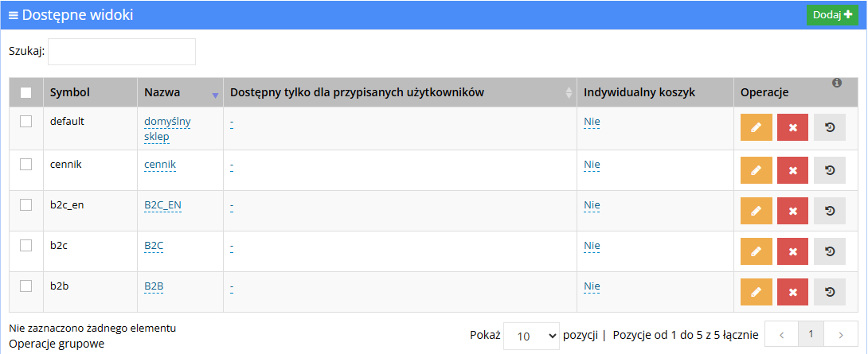Open the B2C name link
This screenshot has height=354, width=868.
click(154, 246)
